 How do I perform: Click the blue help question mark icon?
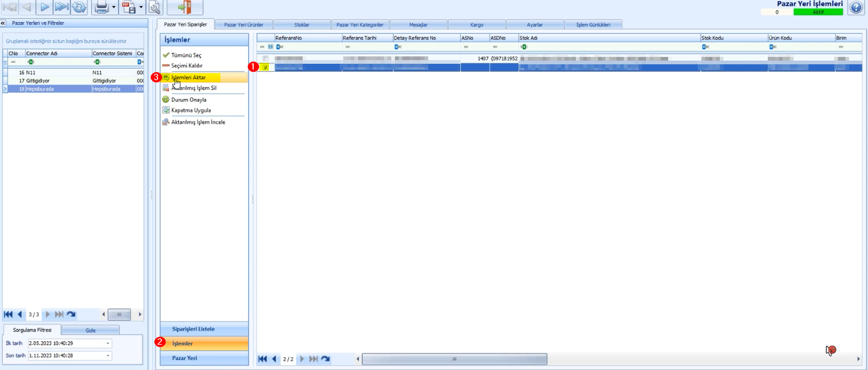856,7
